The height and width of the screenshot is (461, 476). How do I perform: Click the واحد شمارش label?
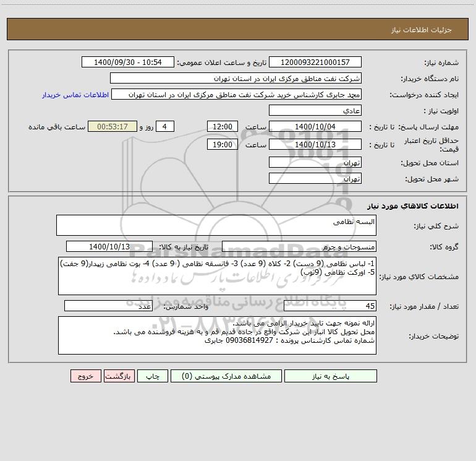coord(186,307)
